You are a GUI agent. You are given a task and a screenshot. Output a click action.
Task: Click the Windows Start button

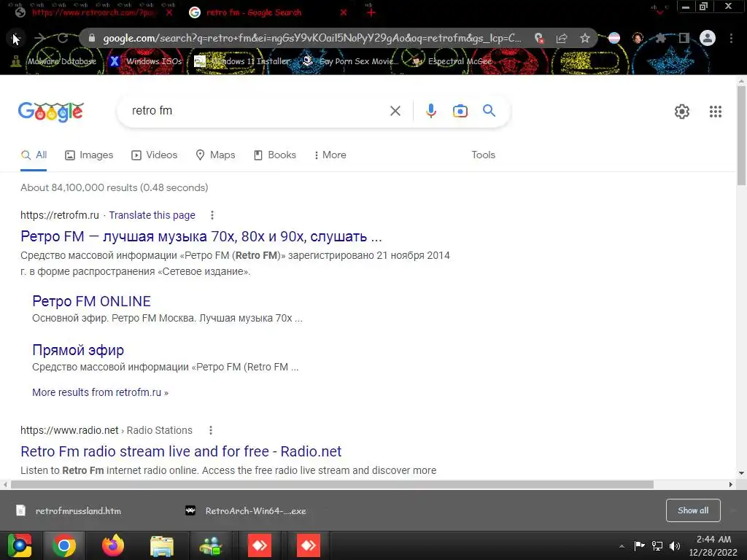[20, 545]
